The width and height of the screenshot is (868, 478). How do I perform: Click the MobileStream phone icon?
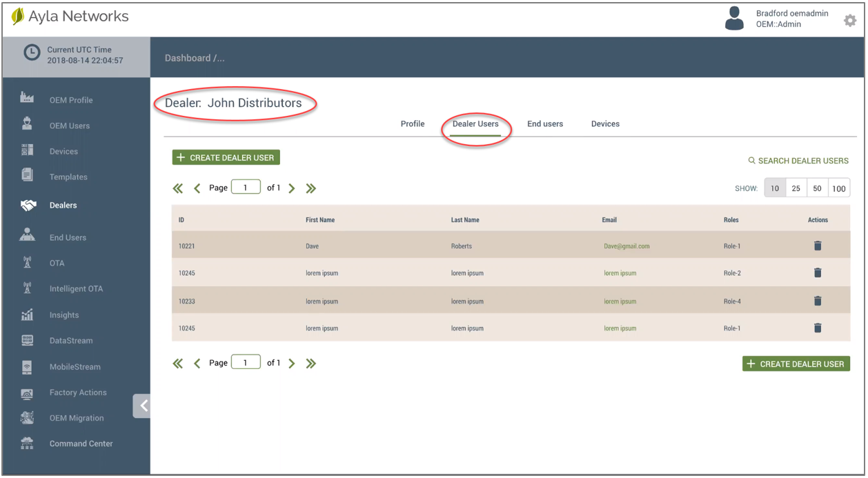point(27,367)
